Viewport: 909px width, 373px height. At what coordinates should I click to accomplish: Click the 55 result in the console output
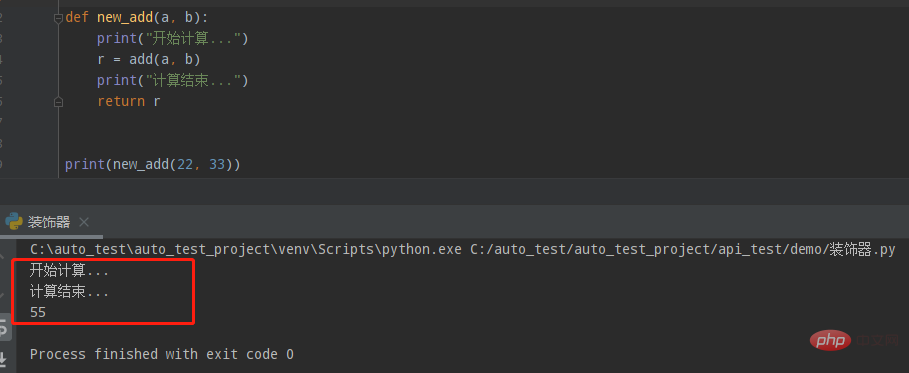(x=38, y=313)
